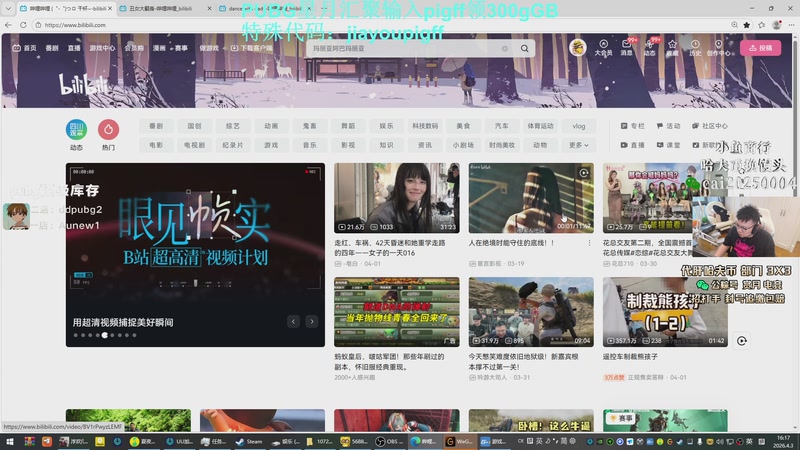Open 下载客户端 download client link
This screenshot has height=450, width=800.
(x=252, y=48)
